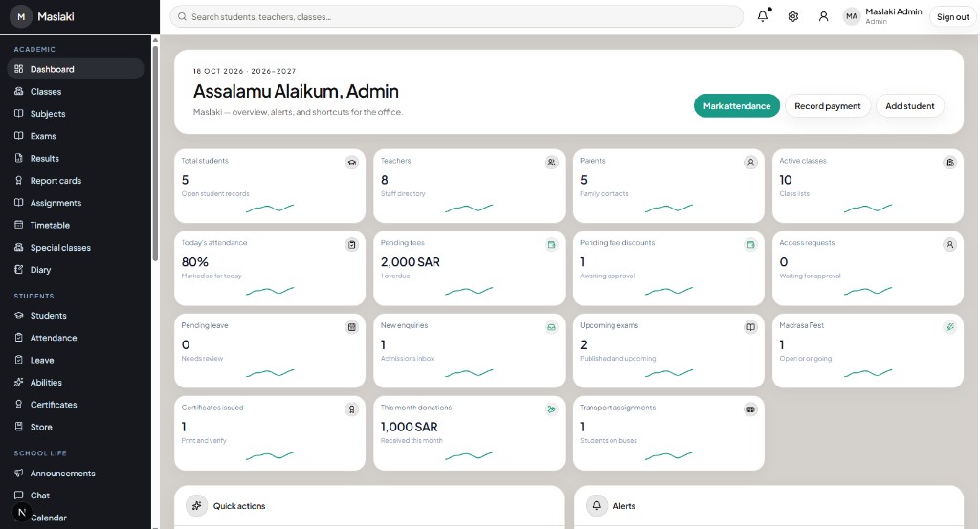This screenshot has width=980, height=529.
Task: Click the search students, teachers, classes field
Action: pyautogui.click(x=457, y=17)
